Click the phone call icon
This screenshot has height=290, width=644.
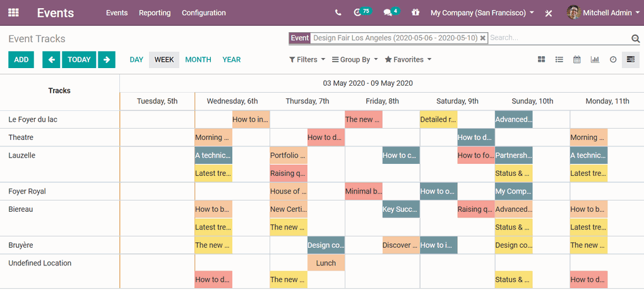(338, 13)
